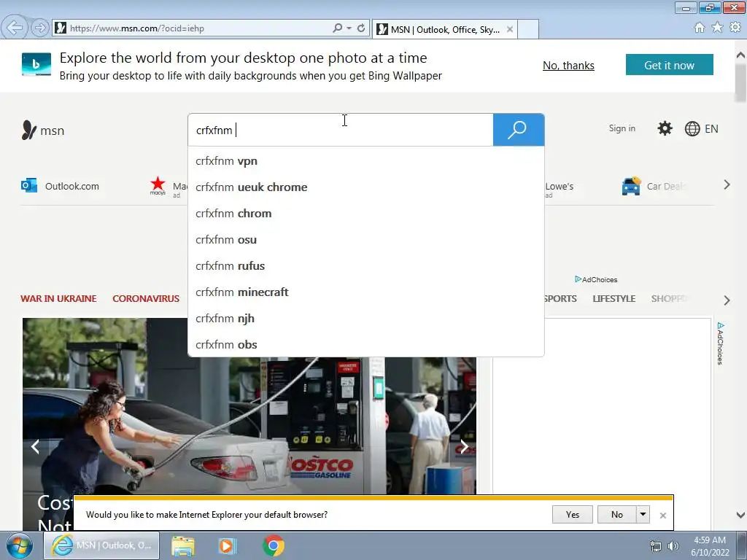Viewport: 747px width, 560px height.
Task: Click the Car Deals car icon
Action: [631, 186]
